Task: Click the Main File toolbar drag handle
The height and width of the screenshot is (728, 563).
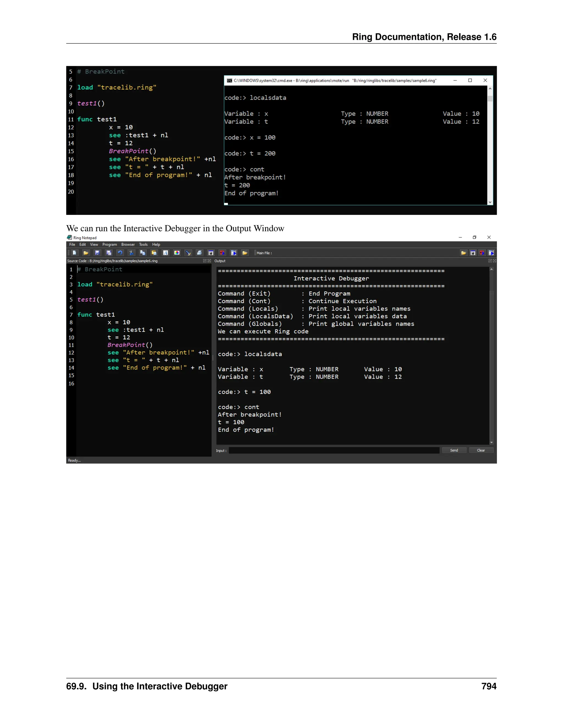Action: [255, 253]
